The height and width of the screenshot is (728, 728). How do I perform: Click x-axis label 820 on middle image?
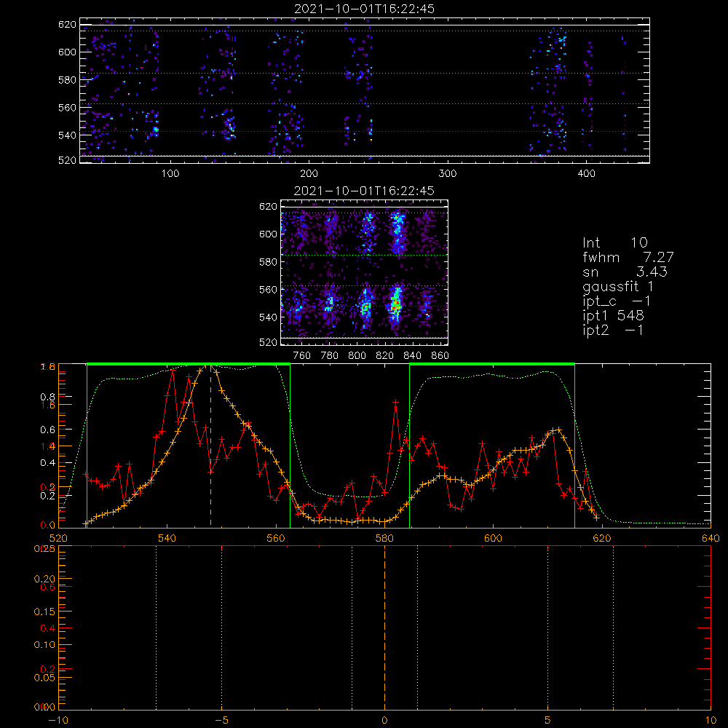pos(385,356)
